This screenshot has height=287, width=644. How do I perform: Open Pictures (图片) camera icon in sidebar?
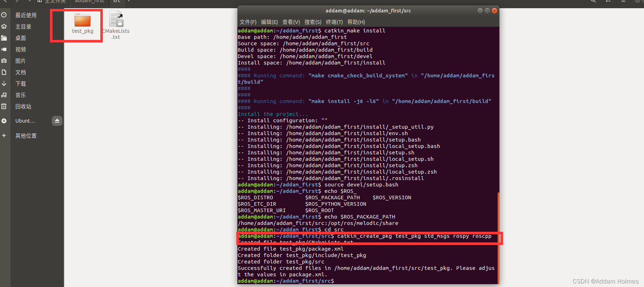pyautogui.click(x=4, y=61)
